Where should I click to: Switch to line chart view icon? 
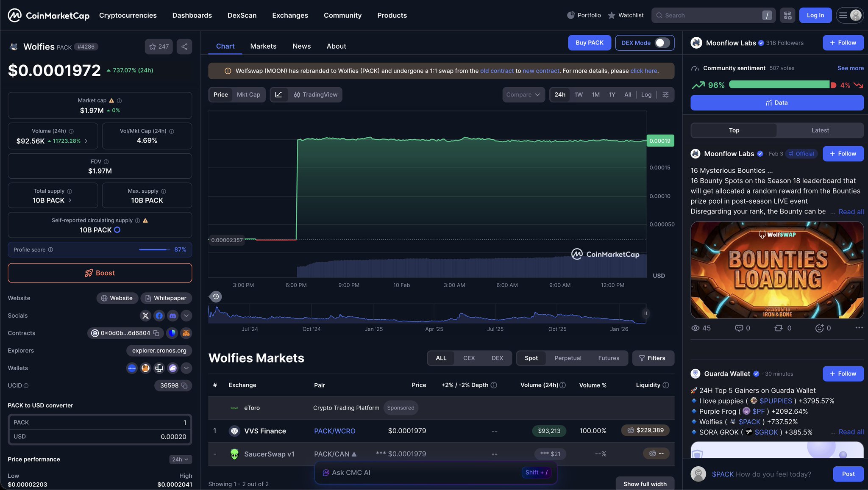pos(278,95)
